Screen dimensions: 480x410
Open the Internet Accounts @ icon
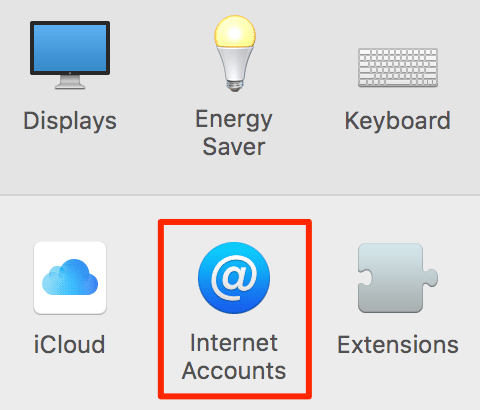234,278
